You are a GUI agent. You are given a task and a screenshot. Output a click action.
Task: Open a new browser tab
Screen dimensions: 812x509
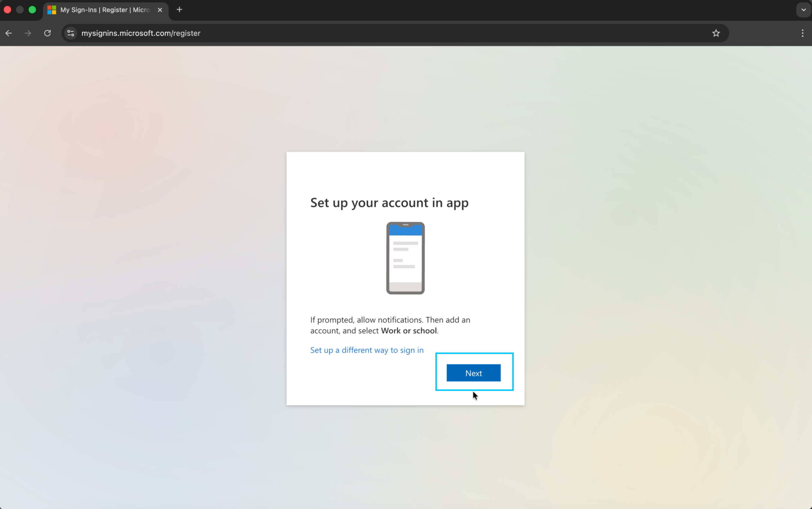180,9
